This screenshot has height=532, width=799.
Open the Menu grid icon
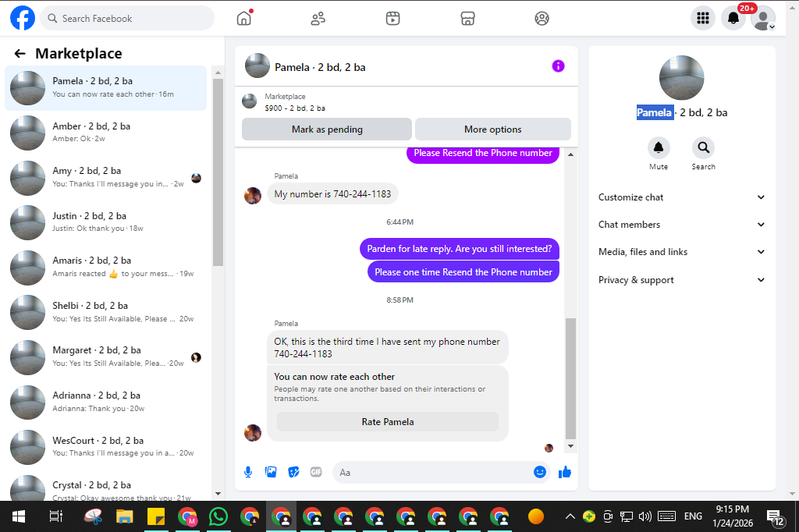pyautogui.click(x=703, y=19)
